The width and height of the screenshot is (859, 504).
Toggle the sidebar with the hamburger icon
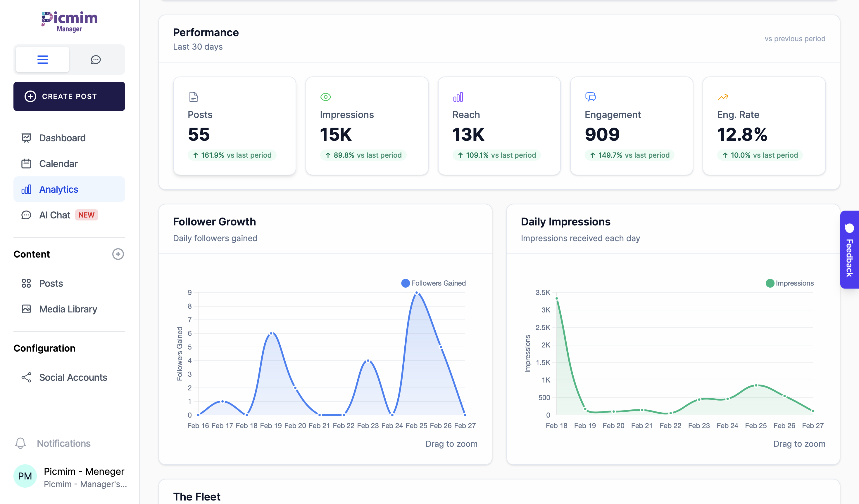point(42,59)
